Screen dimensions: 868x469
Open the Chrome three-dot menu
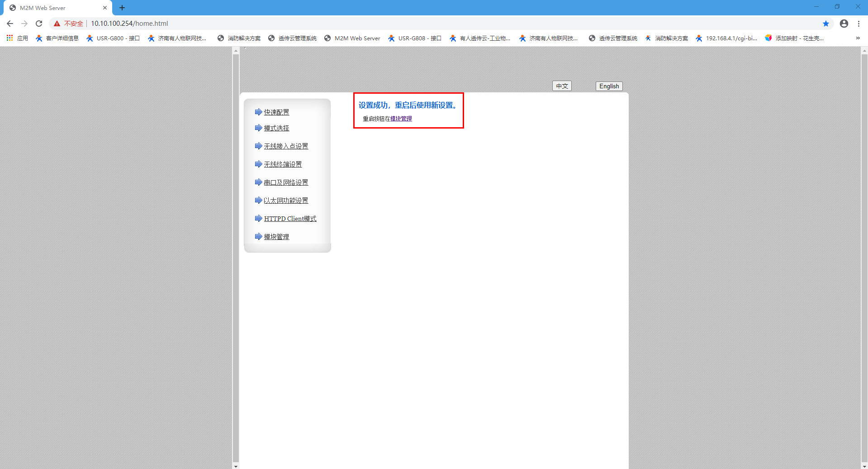[859, 24]
